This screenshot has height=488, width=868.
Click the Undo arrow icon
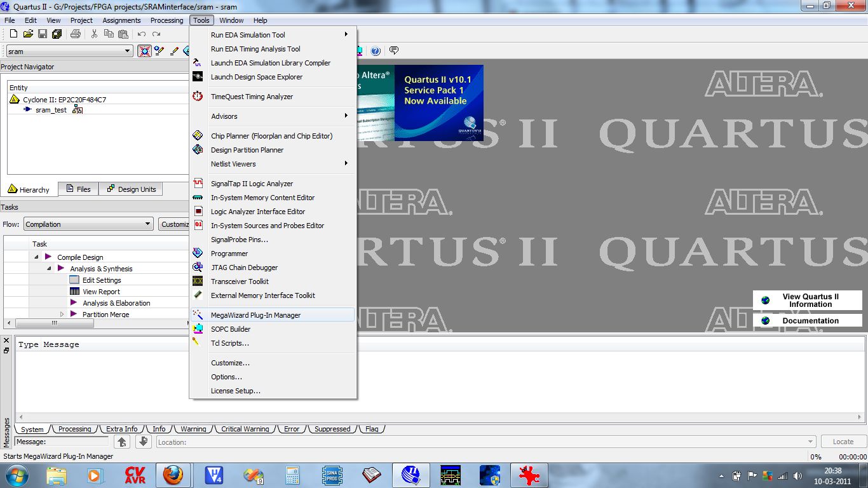click(141, 34)
